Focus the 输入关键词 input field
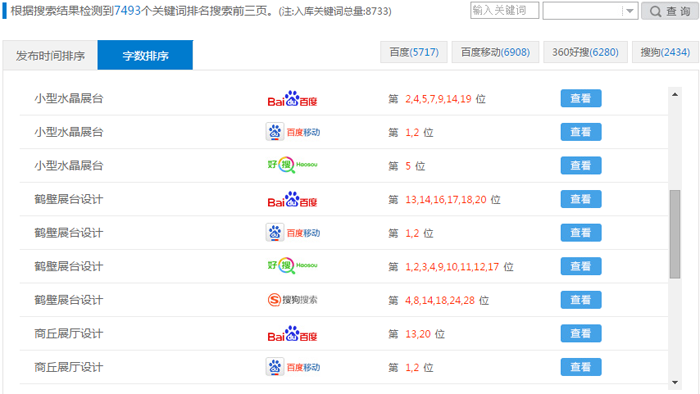700x394 pixels. click(504, 10)
